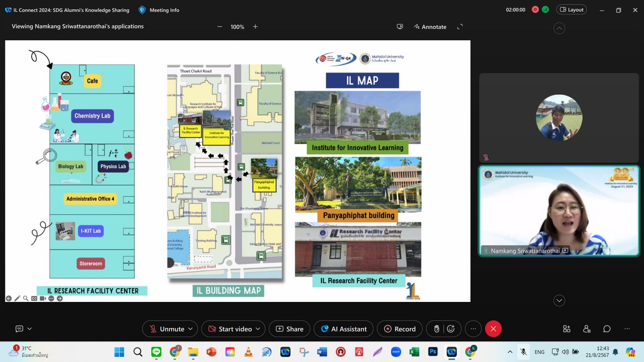
Task: Open PowerPoint from the Windows taskbar
Action: pos(211,352)
